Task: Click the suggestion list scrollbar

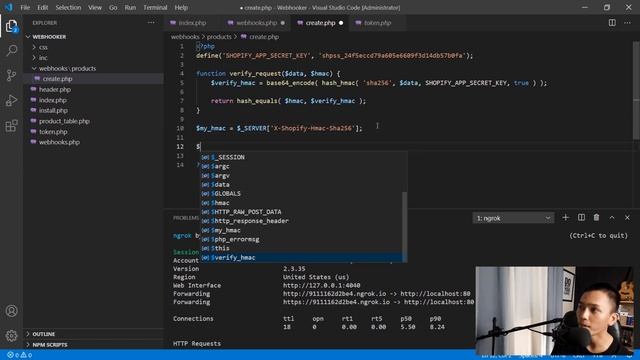Action: click(404, 227)
